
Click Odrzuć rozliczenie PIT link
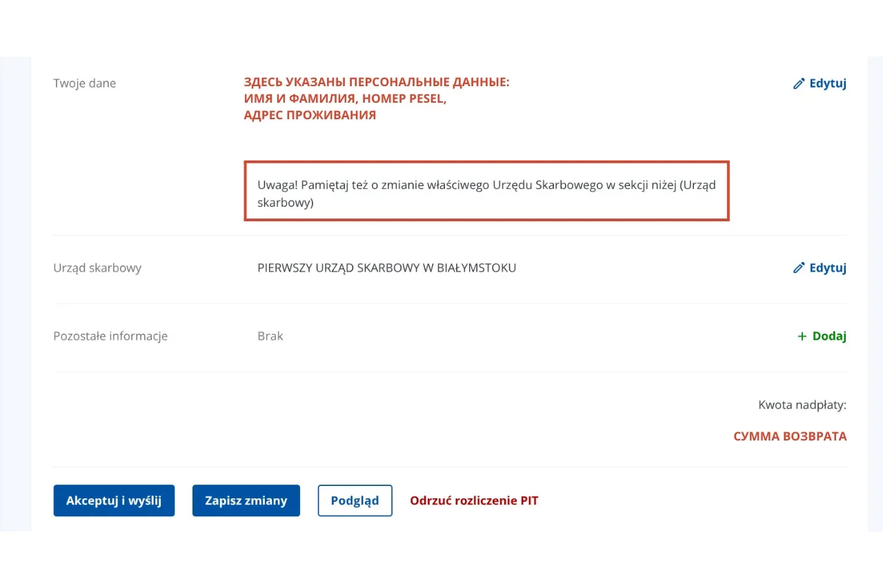(x=474, y=500)
